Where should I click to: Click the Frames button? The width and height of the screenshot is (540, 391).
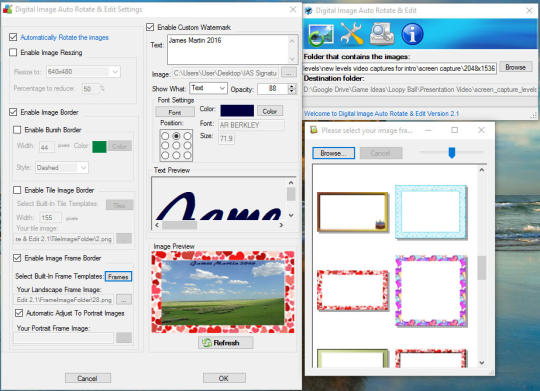click(x=118, y=277)
